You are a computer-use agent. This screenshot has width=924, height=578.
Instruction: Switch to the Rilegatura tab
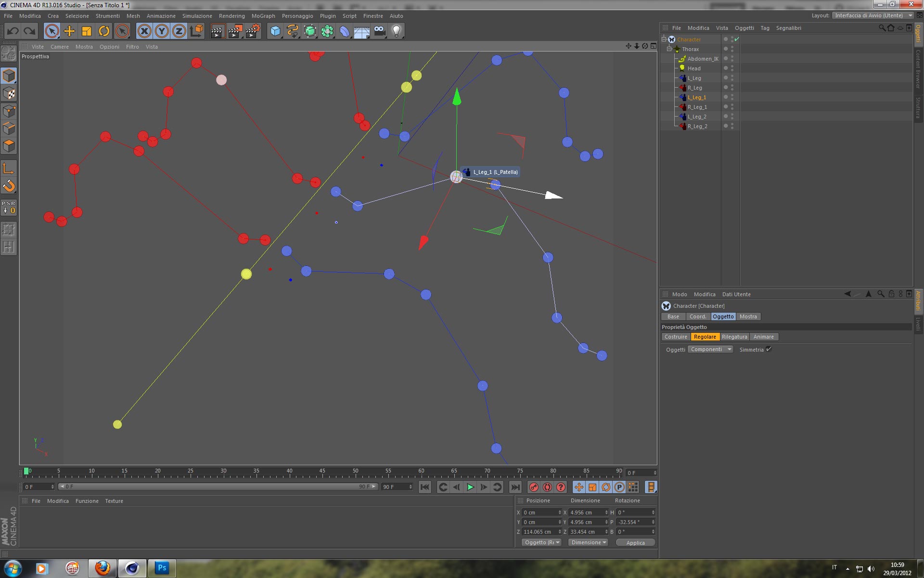tap(734, 337)
